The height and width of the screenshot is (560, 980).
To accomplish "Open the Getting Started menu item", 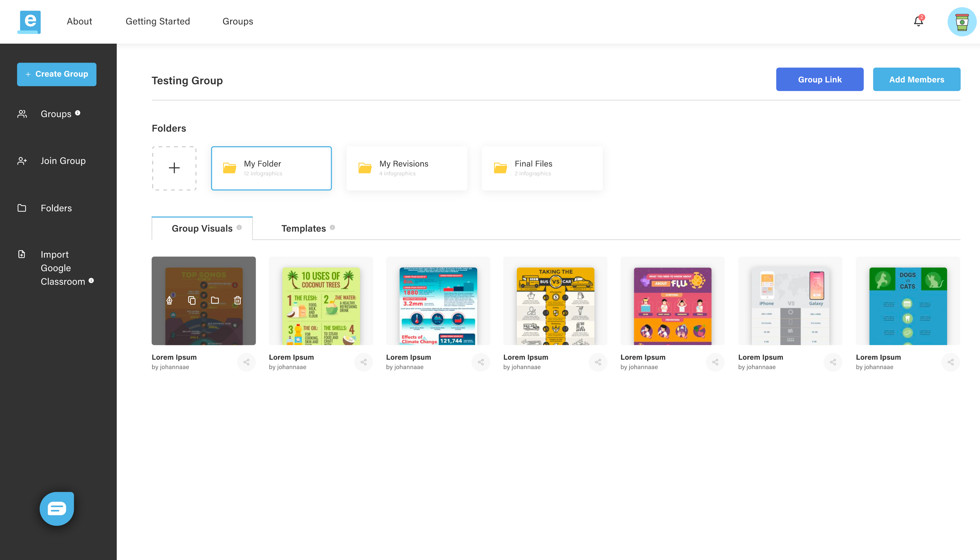I will [x=157, y=21].
